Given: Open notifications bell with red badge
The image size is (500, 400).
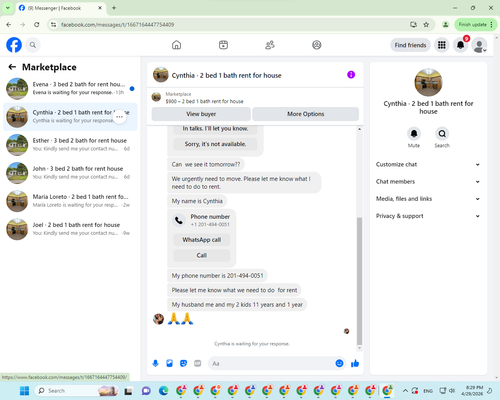Looking at the screenshot, I should click(461, 45).
